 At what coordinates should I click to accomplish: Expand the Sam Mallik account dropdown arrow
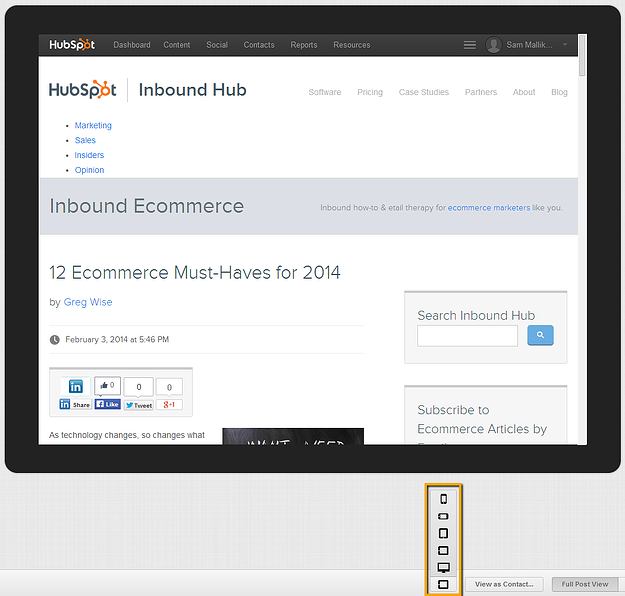(x=565, y=45)
